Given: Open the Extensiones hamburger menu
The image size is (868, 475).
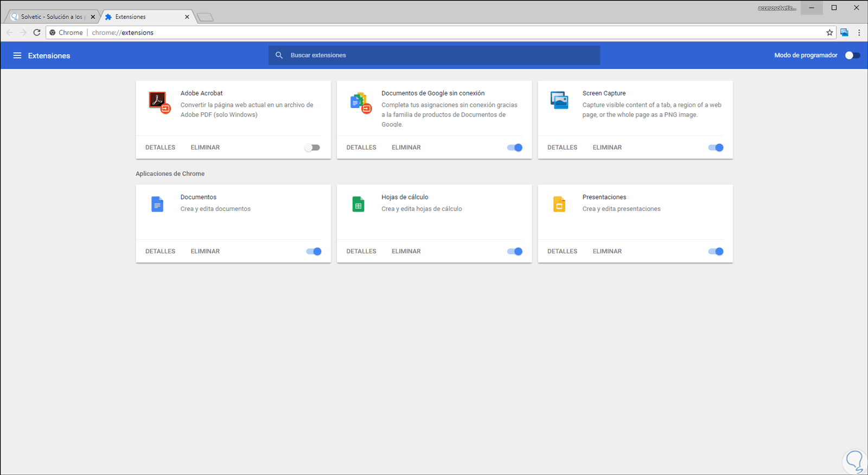Looking at the screenshot, I should 17,55.
